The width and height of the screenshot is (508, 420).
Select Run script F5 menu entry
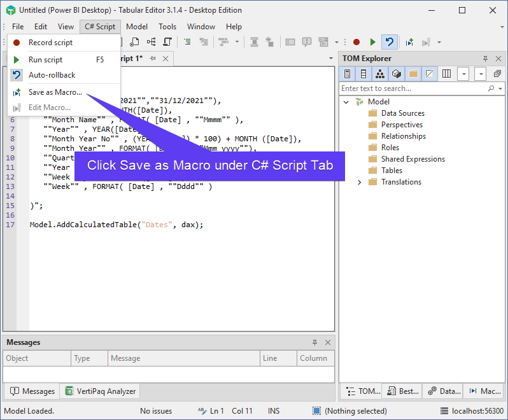(x=64, y=60)
